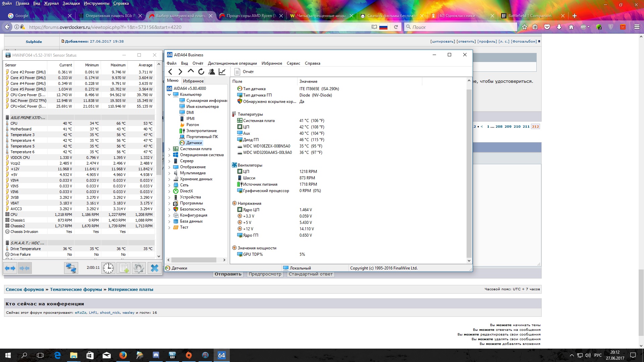Collapse Компьютер tree node
644x362 pixels.
point(169,95)
